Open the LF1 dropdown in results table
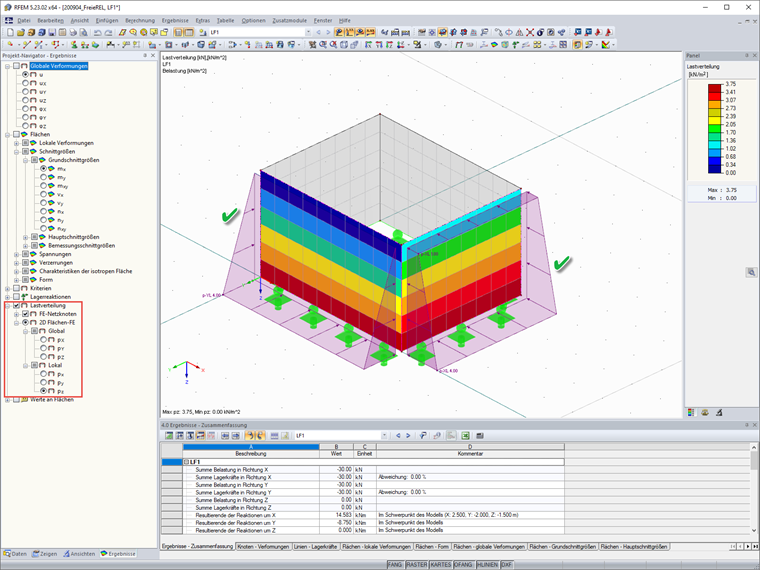 384,435
